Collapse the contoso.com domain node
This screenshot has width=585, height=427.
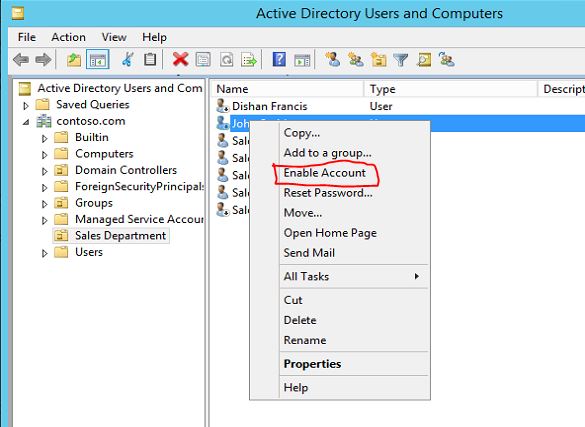pos(26,122)
